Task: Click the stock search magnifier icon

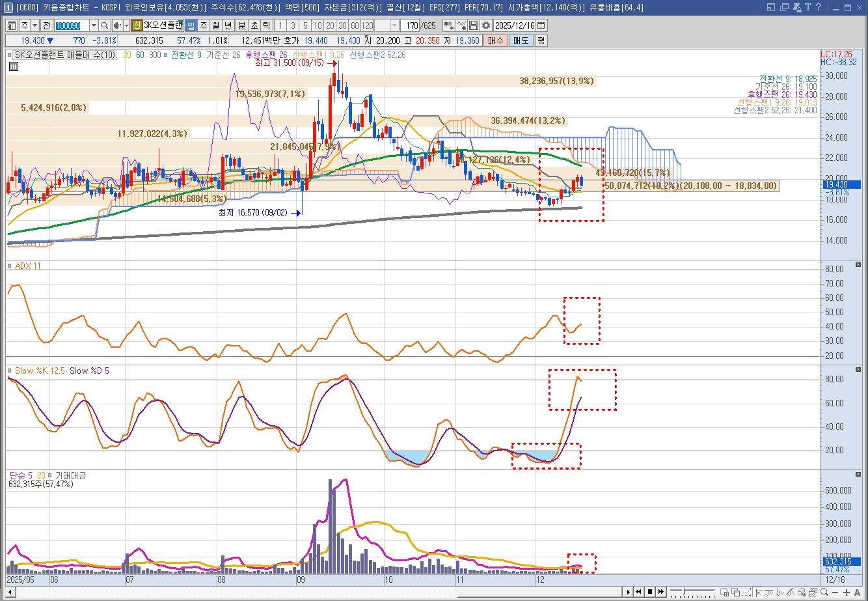Action: coord(104,25)
